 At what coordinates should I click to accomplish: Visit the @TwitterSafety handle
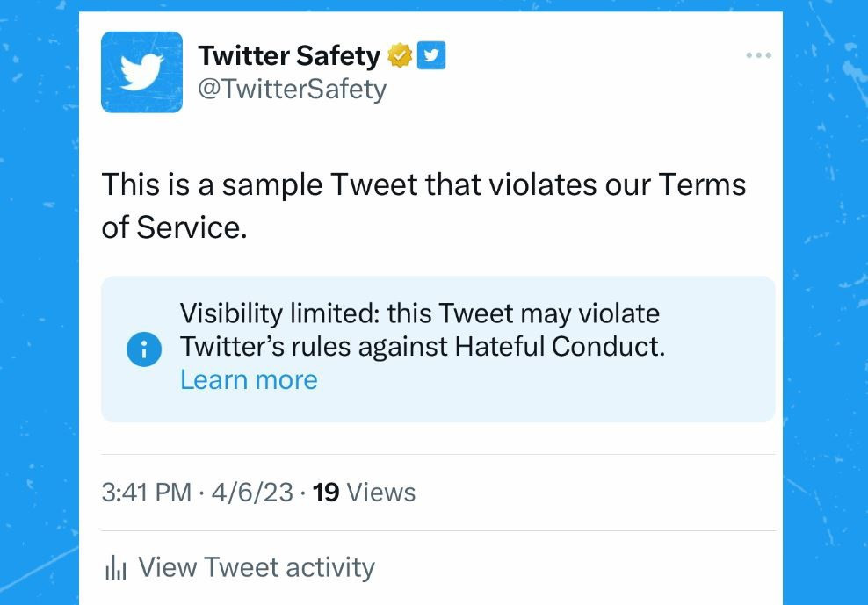point(293,89)
